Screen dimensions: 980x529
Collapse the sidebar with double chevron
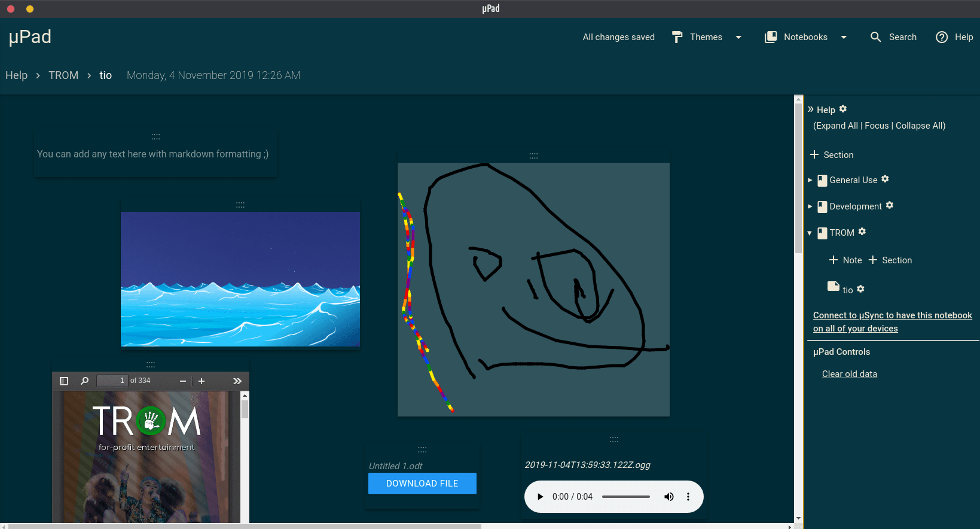click(x=811, y=110)
